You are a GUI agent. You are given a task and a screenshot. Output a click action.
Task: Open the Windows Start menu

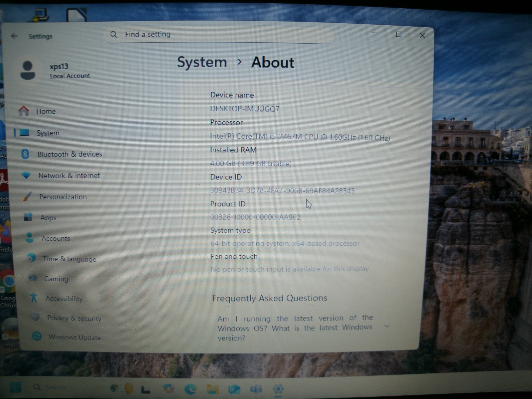[x=15, y=387]
